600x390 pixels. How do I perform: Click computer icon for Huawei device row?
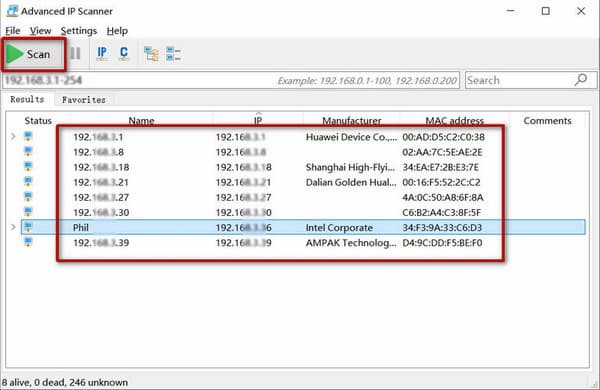[28, 136]
